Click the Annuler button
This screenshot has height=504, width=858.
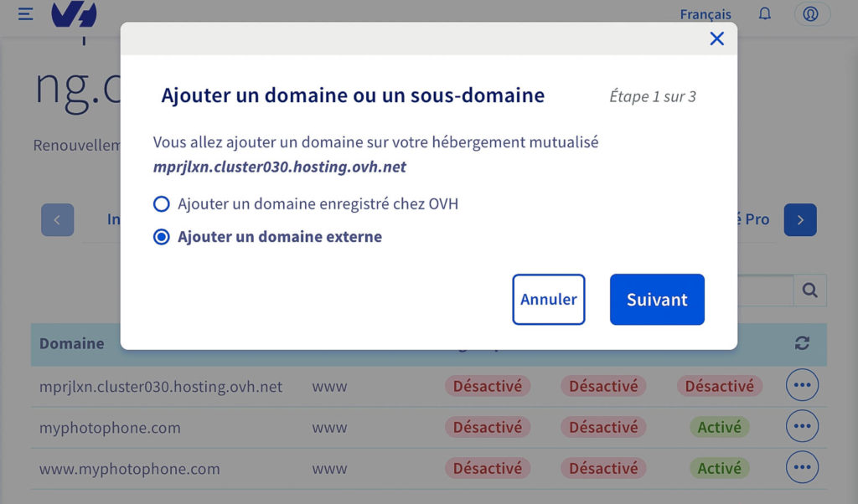pos(548,300)
